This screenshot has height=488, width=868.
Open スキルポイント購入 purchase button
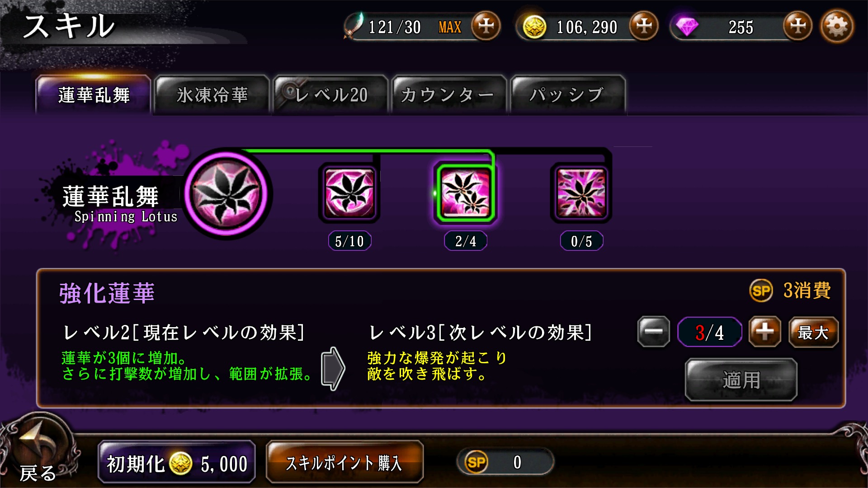[344, 463]
